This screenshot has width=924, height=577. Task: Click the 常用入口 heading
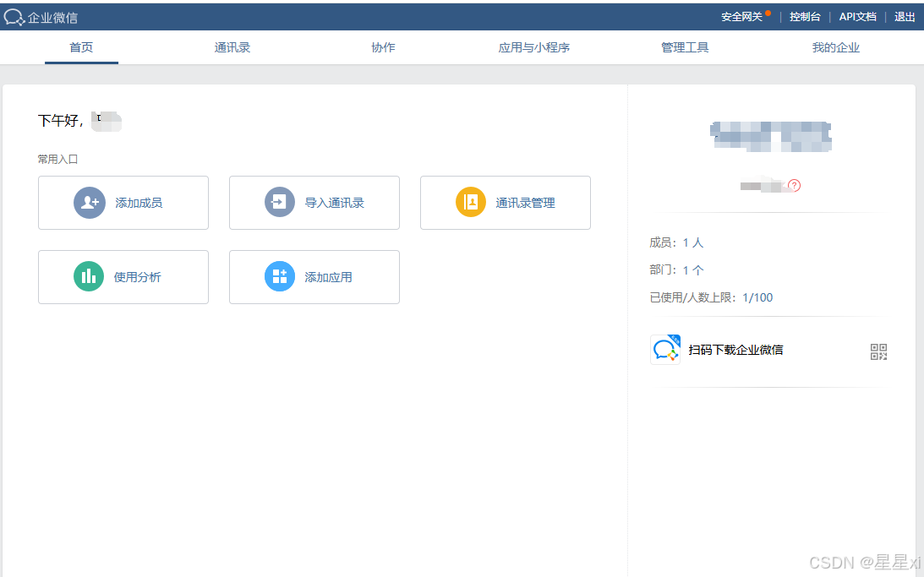[x=57, y=160]
